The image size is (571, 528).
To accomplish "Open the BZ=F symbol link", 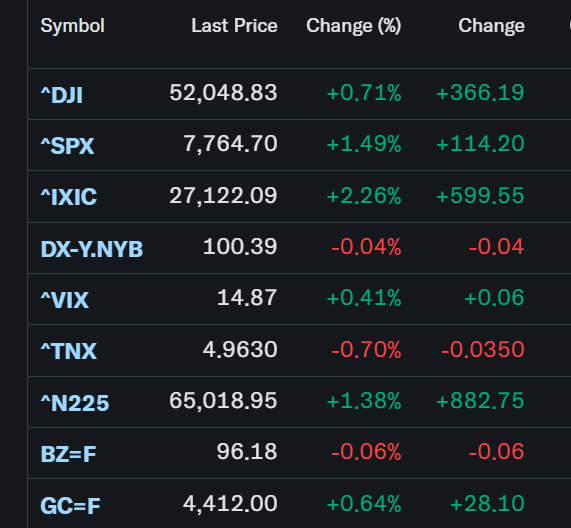I will 68,454.
